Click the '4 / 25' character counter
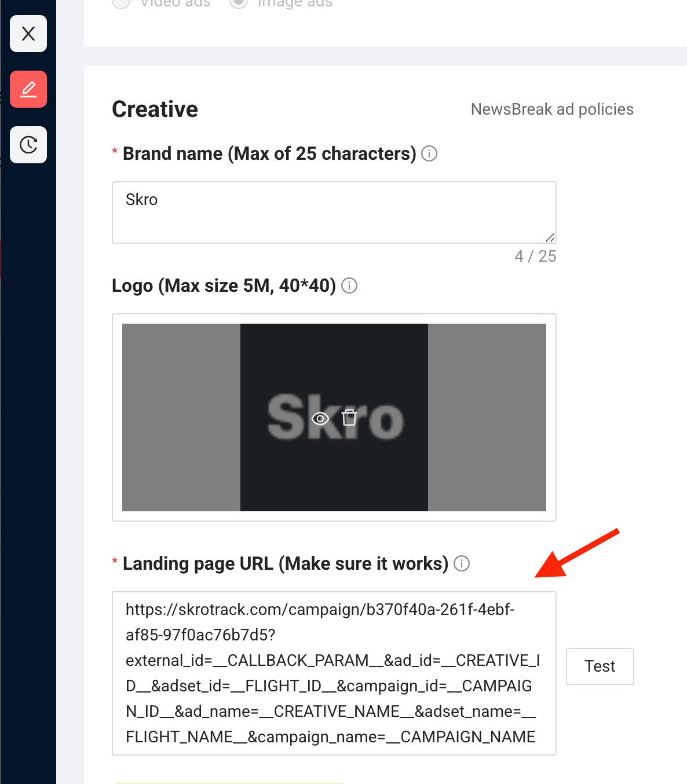 (x=535, y=257)
